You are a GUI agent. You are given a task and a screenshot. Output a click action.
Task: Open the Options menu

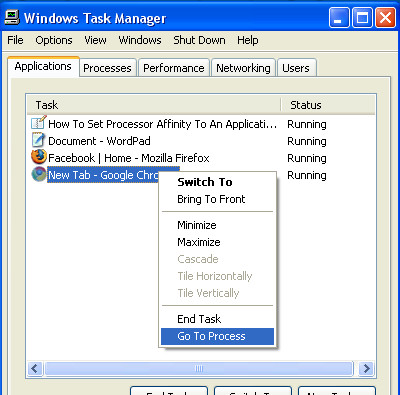click(x=54, y=40)
